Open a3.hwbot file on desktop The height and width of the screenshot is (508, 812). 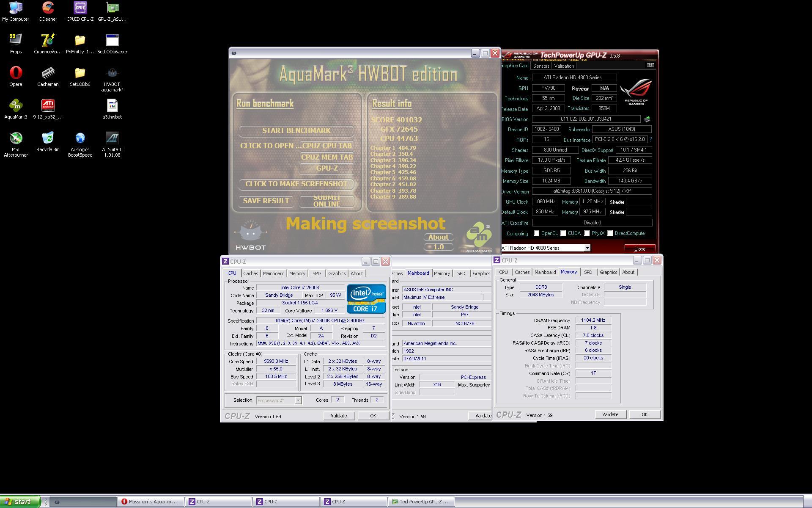[112, 109]
